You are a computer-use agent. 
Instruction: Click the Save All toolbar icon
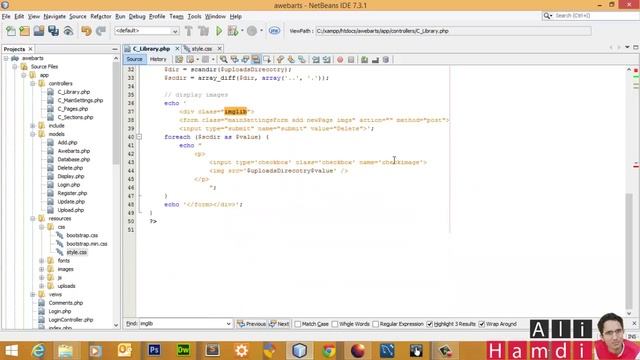coord(53,31)
